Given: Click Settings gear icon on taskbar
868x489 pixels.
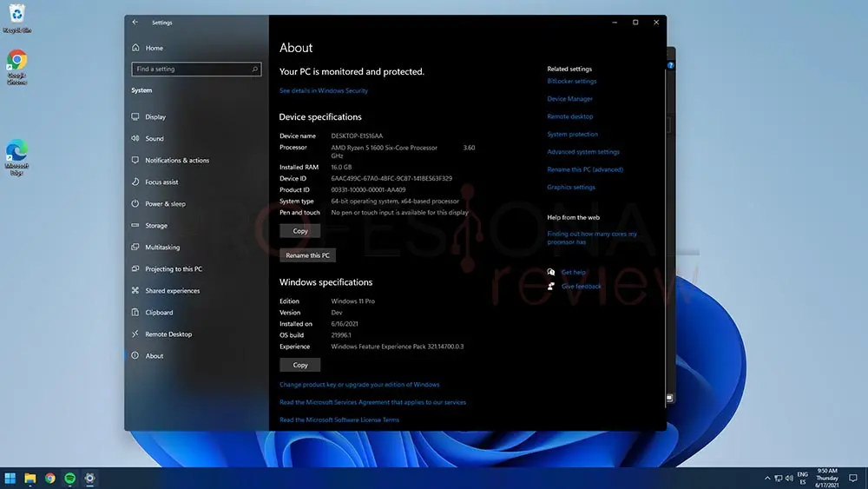Looking at the screenshot, I should 89,478.
